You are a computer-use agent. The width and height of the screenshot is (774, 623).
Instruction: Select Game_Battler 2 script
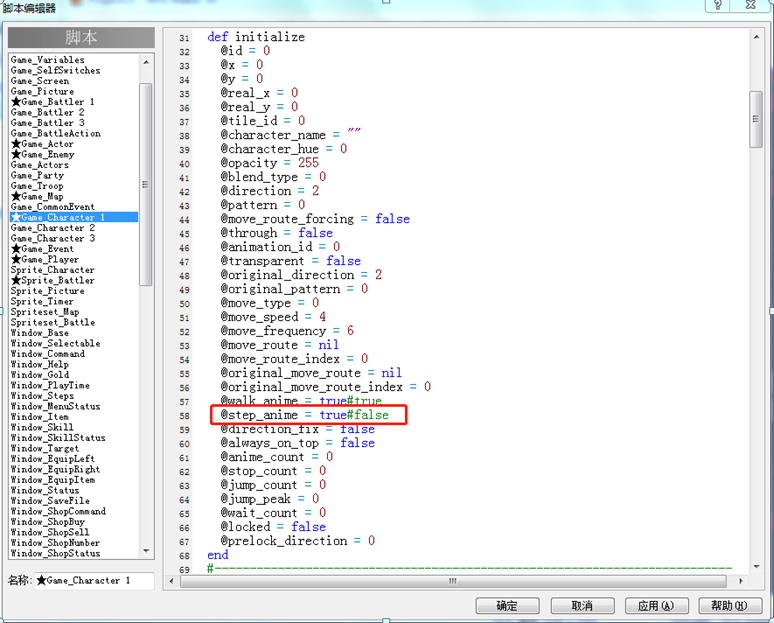[47, 113]
